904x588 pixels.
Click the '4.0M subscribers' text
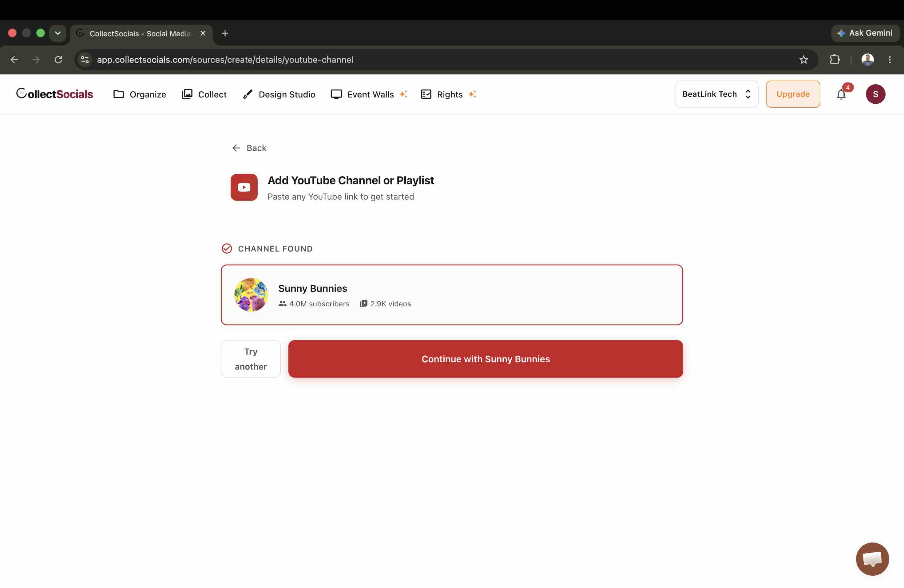pyautogui.click(x=319, y=304)
